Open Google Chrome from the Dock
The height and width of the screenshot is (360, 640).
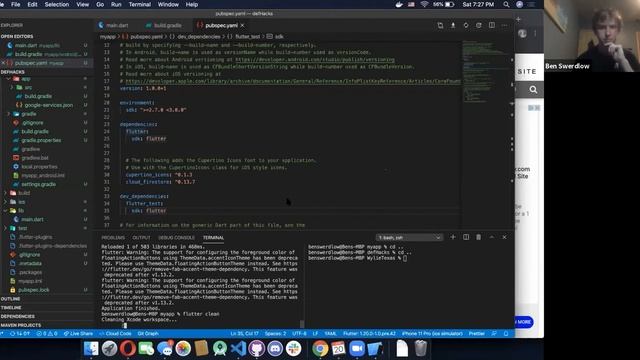tap(320, 349)
